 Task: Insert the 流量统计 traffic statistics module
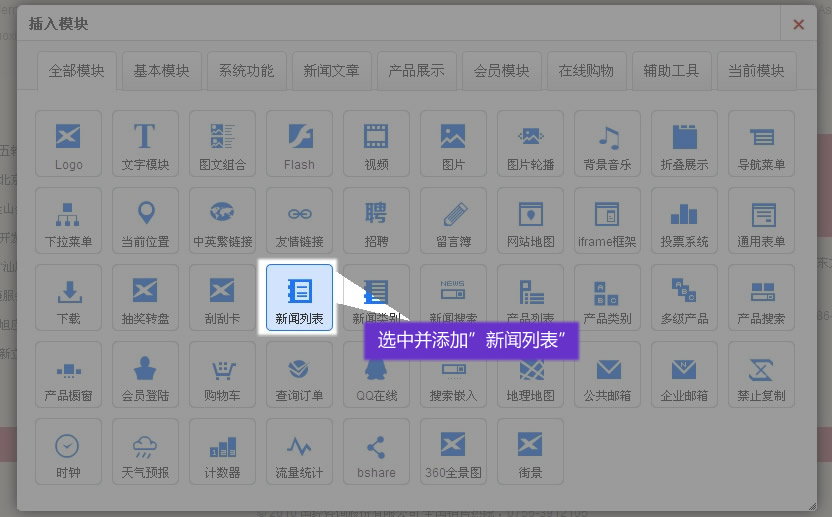299,452
